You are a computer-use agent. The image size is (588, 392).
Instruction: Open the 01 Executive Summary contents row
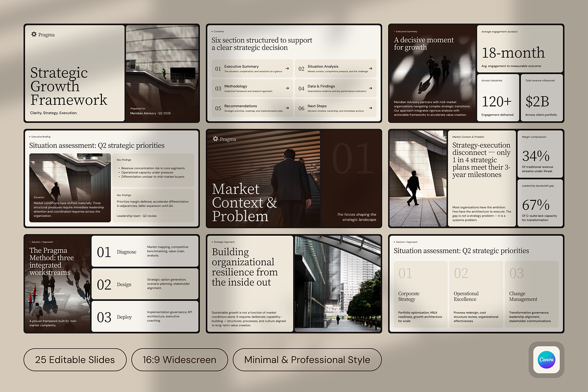click(x=252, y=69)
